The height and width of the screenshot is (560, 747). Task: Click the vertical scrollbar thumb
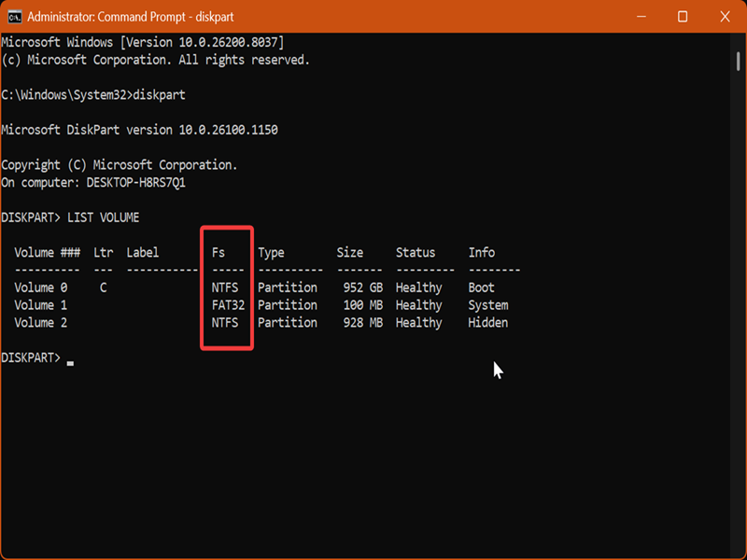[738, 62]
